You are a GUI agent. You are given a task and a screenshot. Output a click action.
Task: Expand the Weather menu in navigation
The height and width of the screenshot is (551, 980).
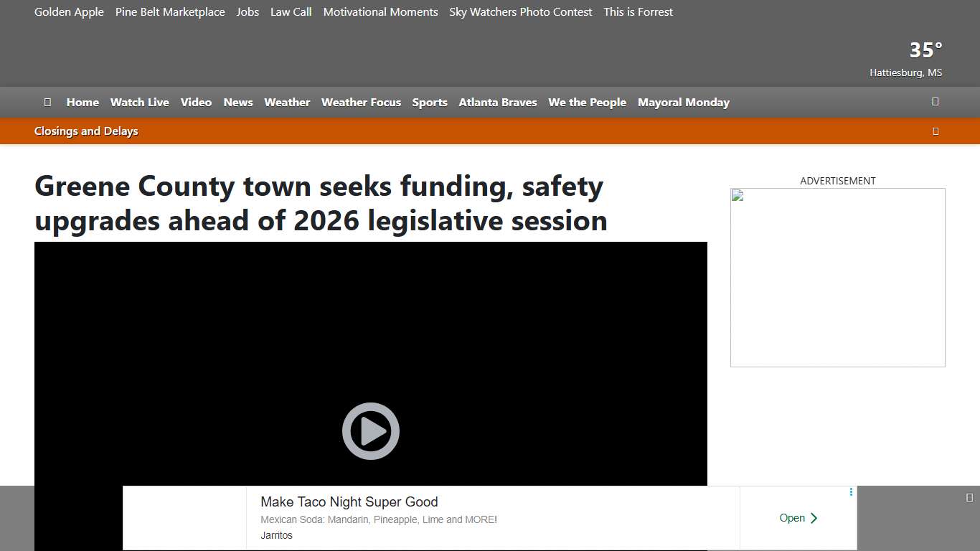pos(287,102)
